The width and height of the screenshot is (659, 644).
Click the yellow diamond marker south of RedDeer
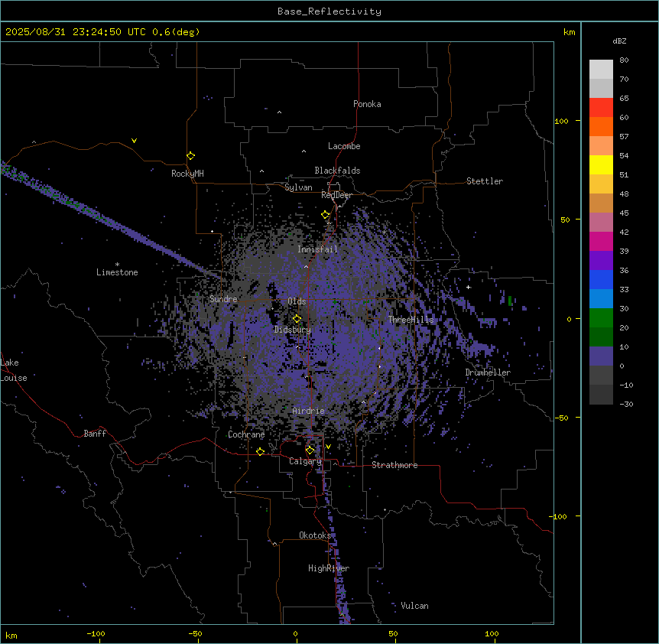pos(326,215)
